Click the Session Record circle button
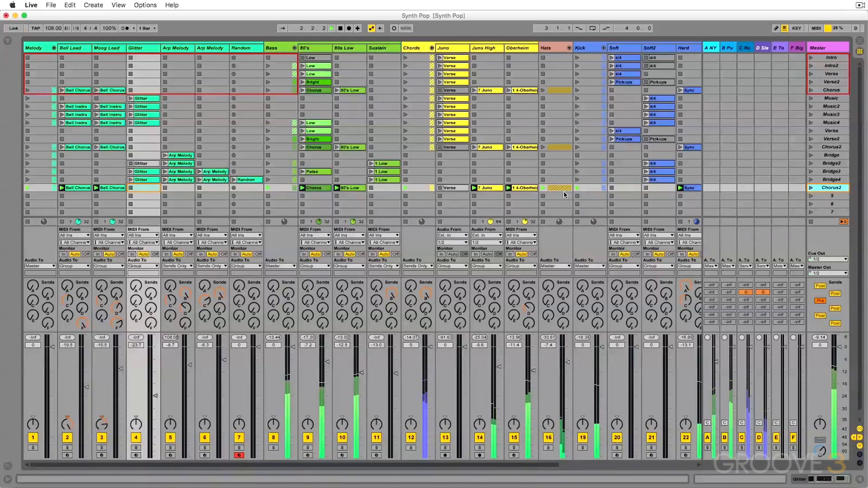 point(394,28)
